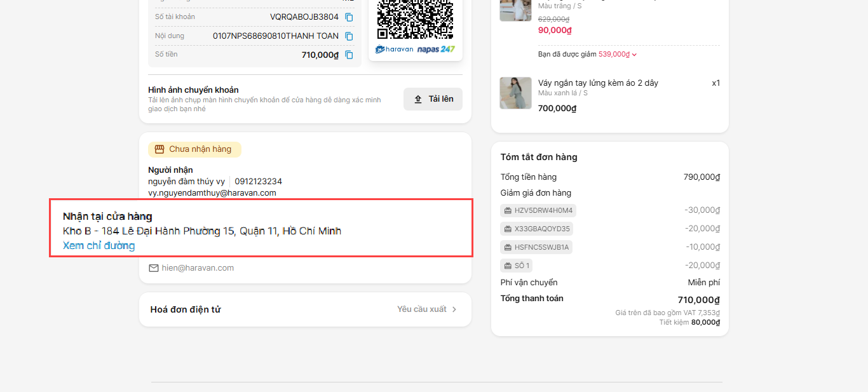This screenshot has height=392, width=868.
Task: Click the coupon icon of HZV5DRW4H0M4
Action: [x=508, y=210]
